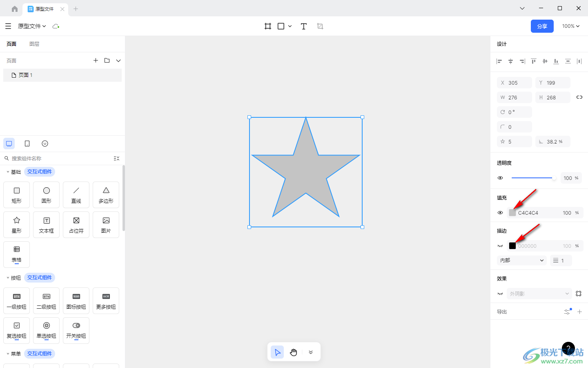Switch to desktop component library icon
588x368 pixels.
click(x=9, y=144)
